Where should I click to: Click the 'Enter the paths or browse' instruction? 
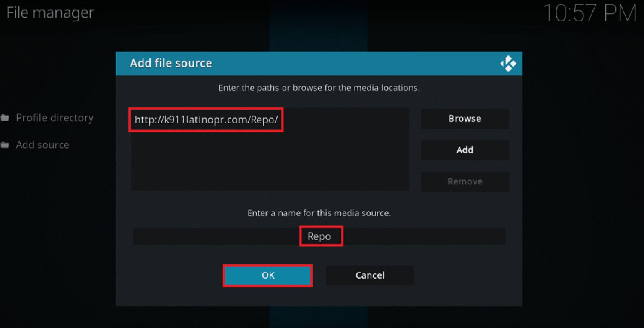coord(319,88)
